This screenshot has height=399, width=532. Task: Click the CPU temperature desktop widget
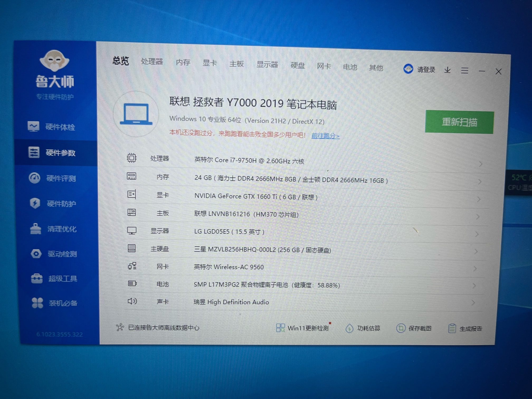(x=519, y=182)
